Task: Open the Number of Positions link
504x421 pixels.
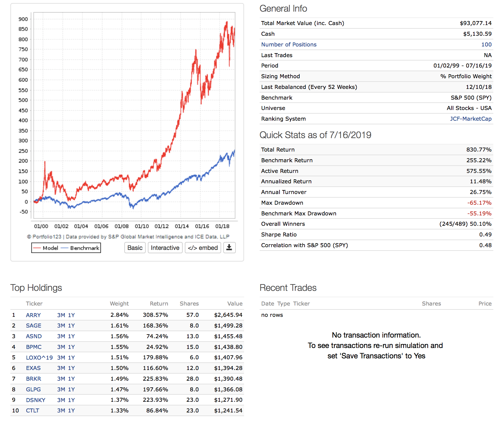Action: click(289, 45)
